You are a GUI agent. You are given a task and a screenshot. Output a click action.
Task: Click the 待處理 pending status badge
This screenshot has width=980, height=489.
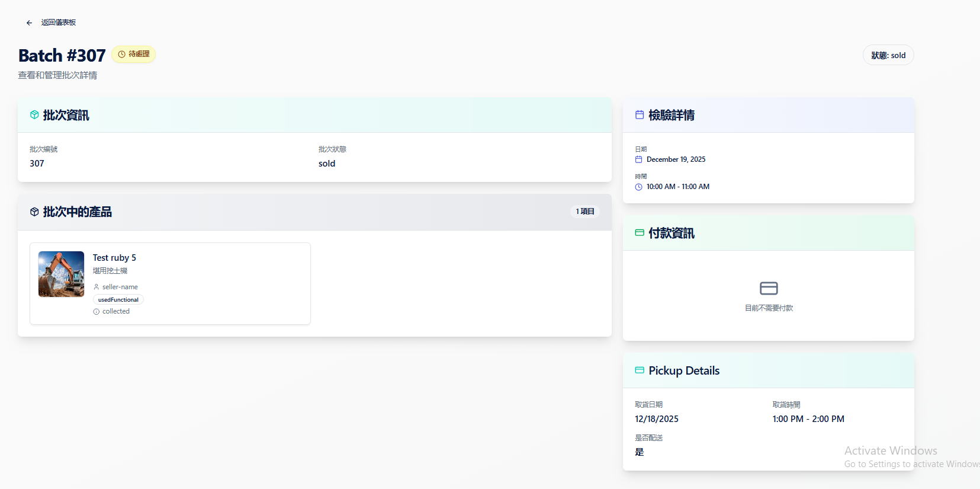point(134,54)
